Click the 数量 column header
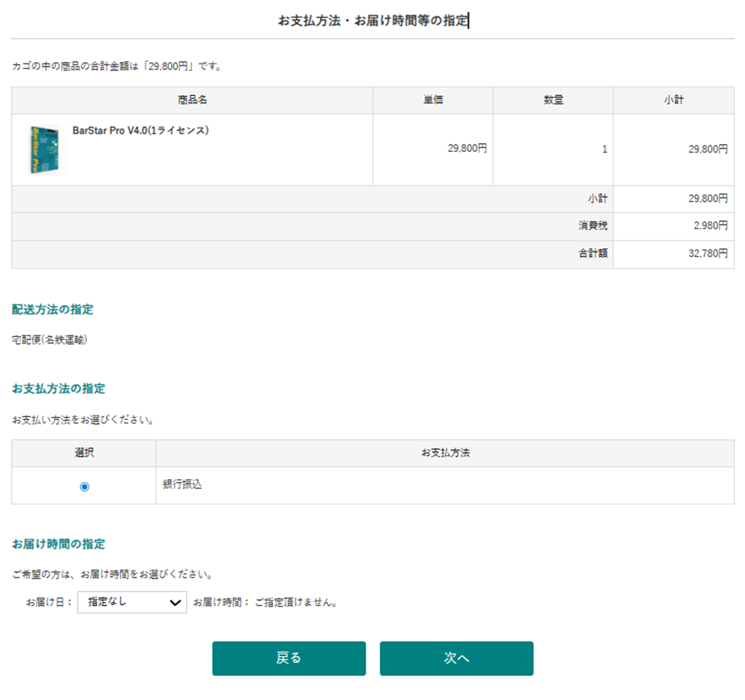 coord(553,100)
